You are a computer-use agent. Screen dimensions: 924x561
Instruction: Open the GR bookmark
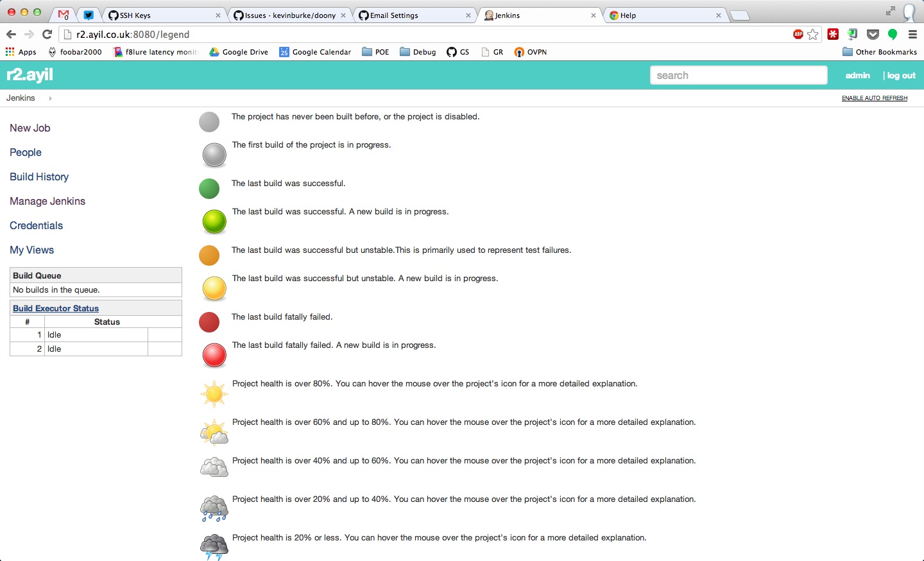pyautogui.click(x=492, y=52)
